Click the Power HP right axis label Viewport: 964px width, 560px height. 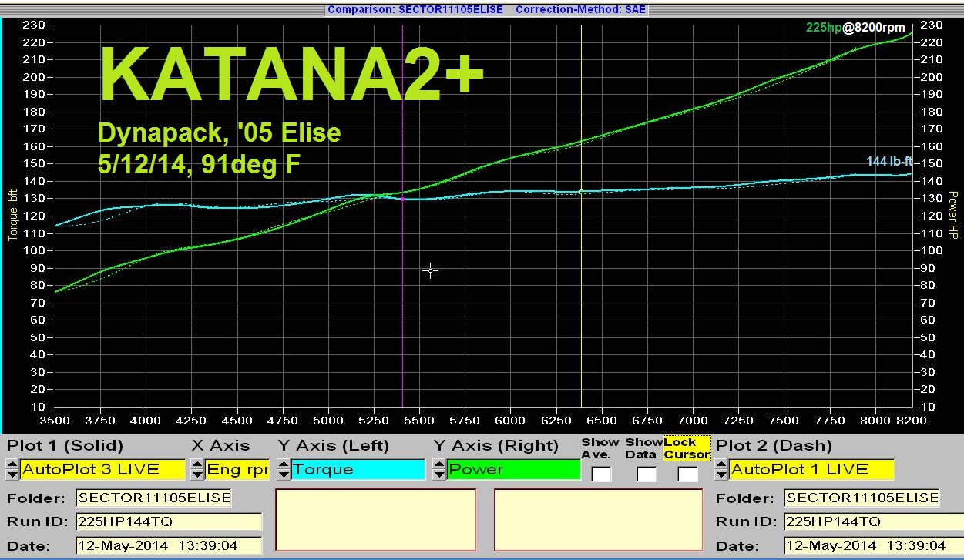click(953, 215)
